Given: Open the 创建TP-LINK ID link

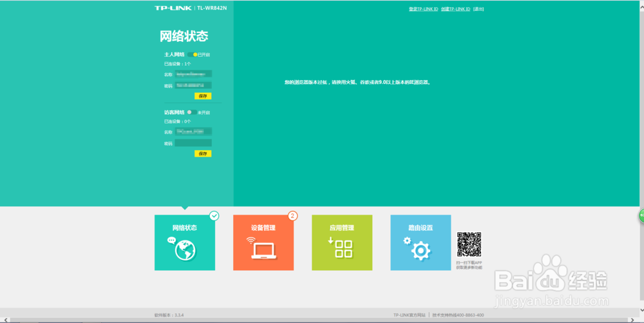Looking at the screenshot, I should click(x=455, y=9).
